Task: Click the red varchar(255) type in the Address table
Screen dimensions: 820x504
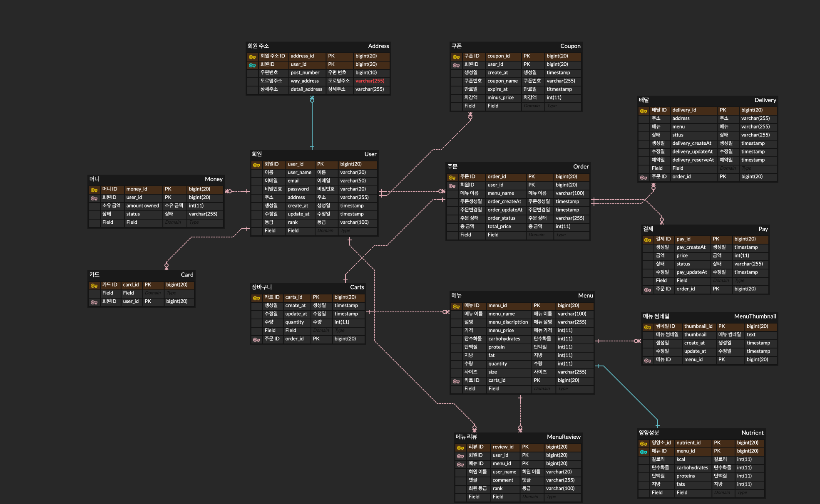Action: [x=370, y=81]
